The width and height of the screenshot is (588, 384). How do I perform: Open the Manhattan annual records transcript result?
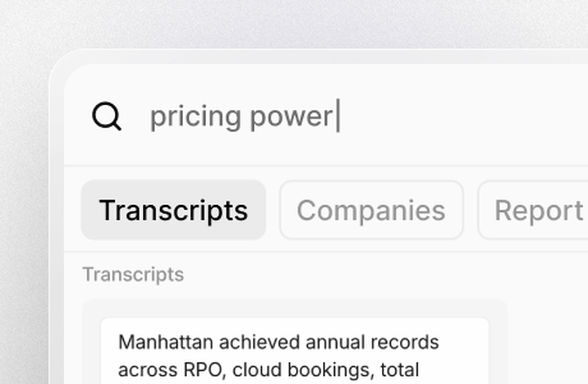294,351
